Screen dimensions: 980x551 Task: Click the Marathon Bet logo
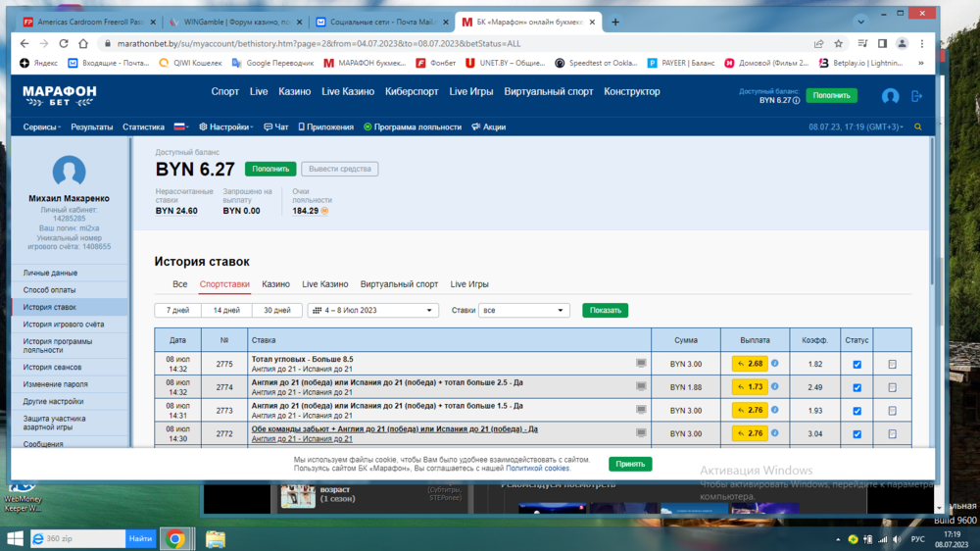tap(60, 95)
